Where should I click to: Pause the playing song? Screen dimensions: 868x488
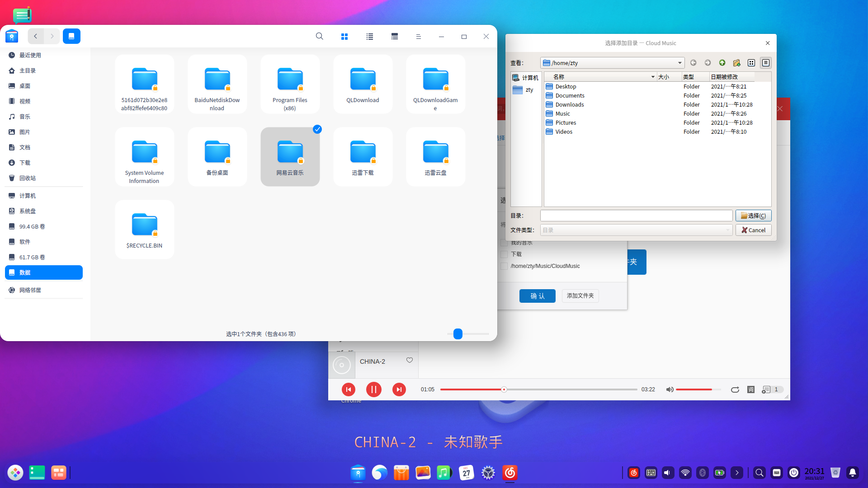pyautogui.click(x=373, y=389)
